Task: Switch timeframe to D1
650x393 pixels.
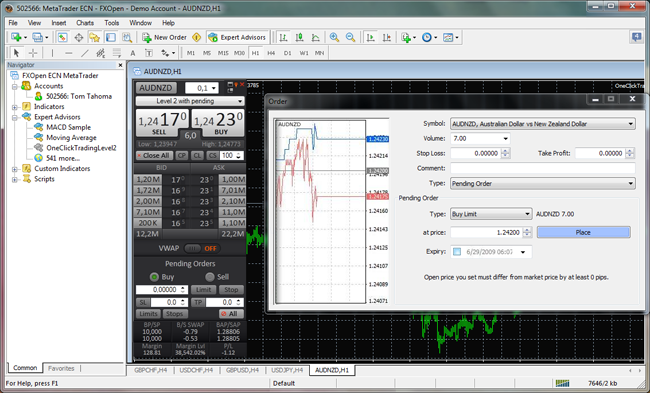Action: coord(287,53)
